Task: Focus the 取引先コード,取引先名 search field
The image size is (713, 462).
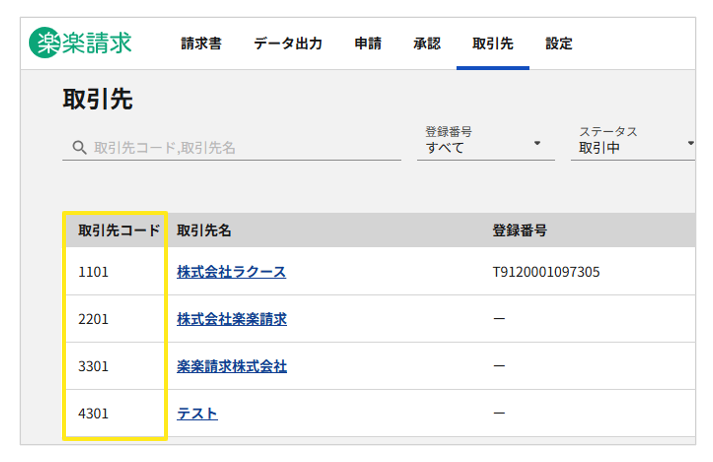Action: pyautogui.click(x=240, y=148)
